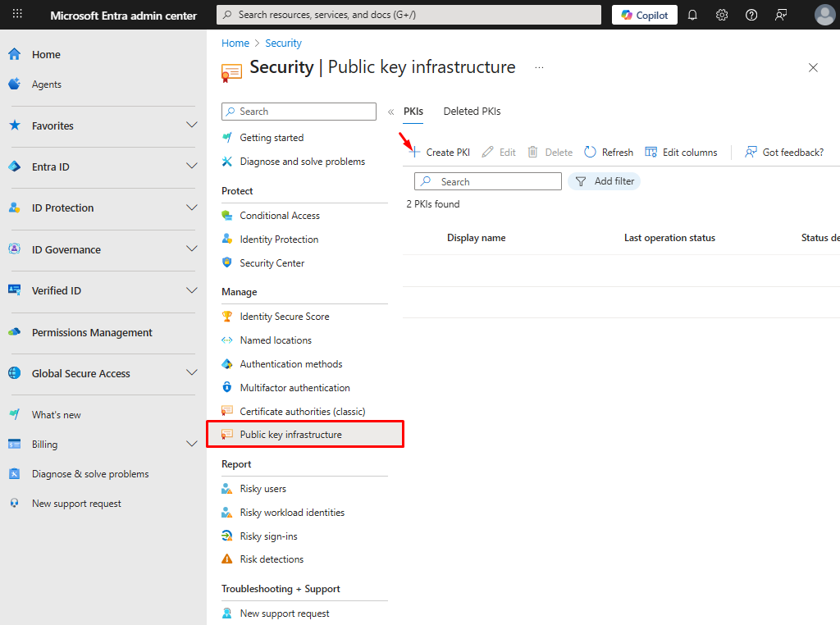Switch to the Deleted PKIs tab

pos(472,111)
